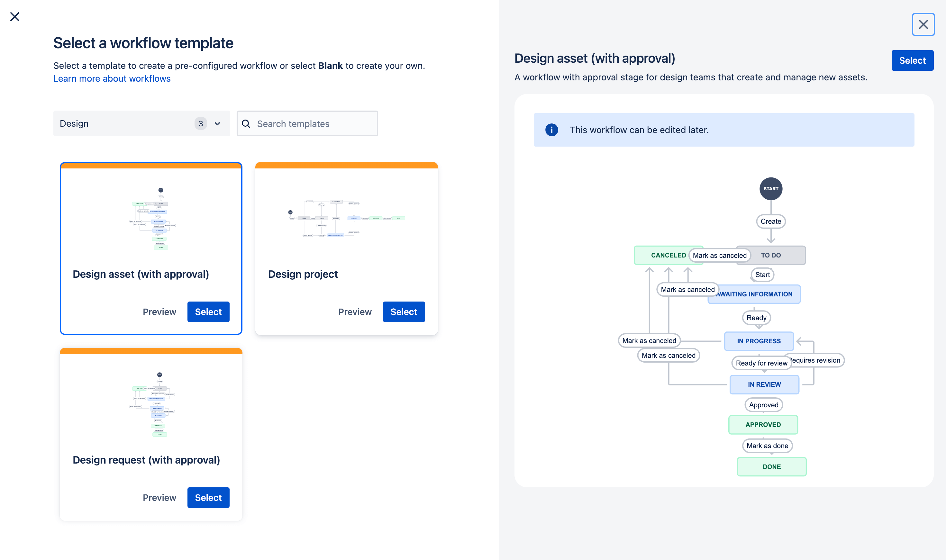946x560 pixels.
Task: Click Learn more about workflows link
Action: coord(112,79)
